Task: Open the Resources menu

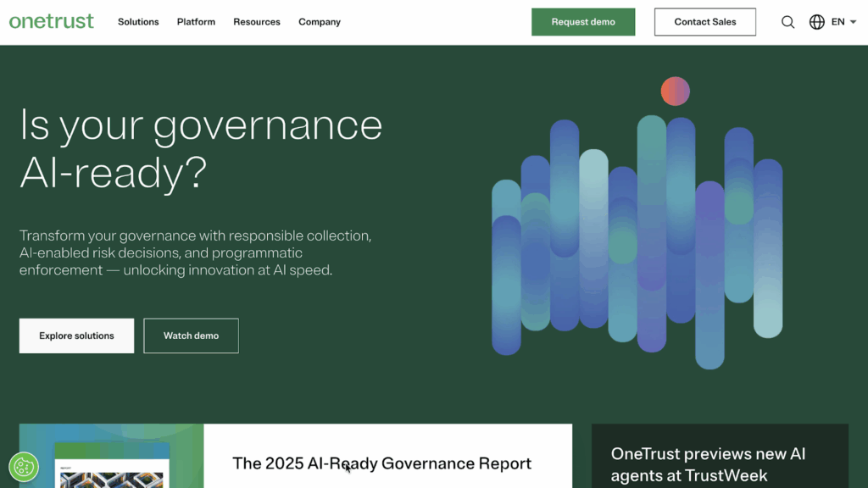Action: (x=257, y=22)
